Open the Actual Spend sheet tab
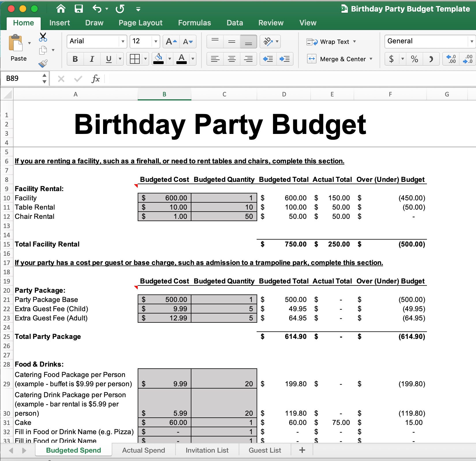Screen dimensions: 476x461 click(x=143, y=450)
